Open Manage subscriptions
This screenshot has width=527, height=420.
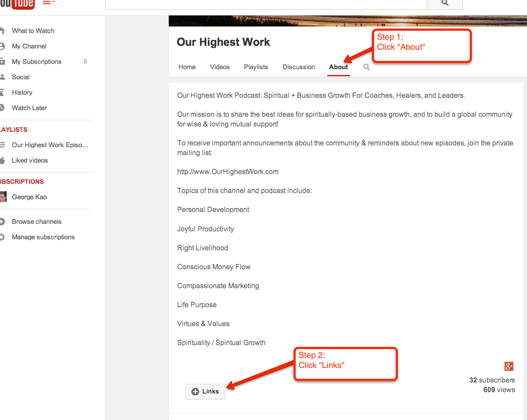[x=43, y=237]
